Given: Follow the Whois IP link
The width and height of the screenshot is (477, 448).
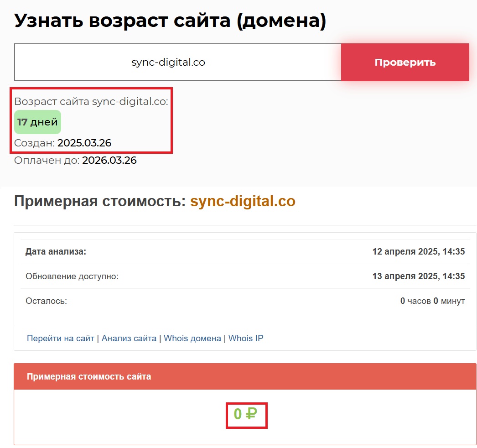Looking at the screenshot, I should click(246, 339).
